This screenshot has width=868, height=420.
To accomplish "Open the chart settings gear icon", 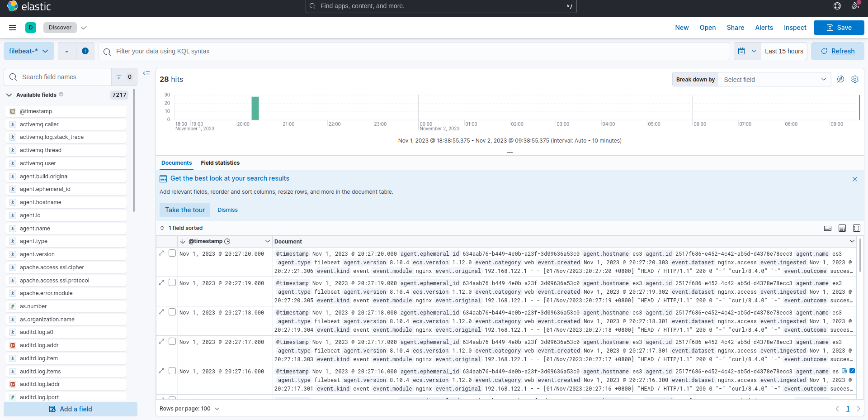I will (854, 79).
